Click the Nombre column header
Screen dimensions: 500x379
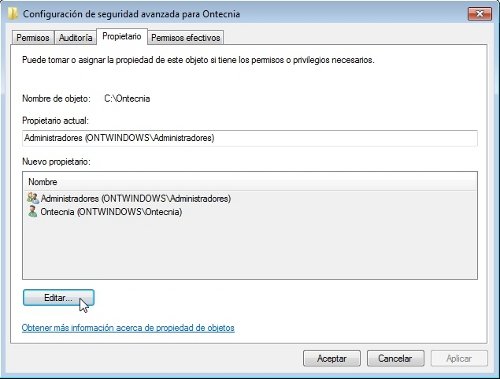250,182
